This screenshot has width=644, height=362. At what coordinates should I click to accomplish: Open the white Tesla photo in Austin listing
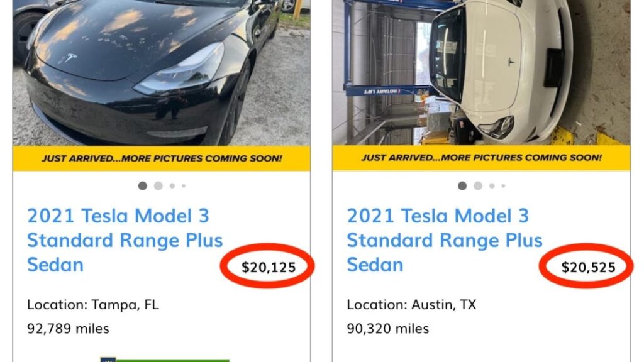pyautogui.click(x=481, y=72)
